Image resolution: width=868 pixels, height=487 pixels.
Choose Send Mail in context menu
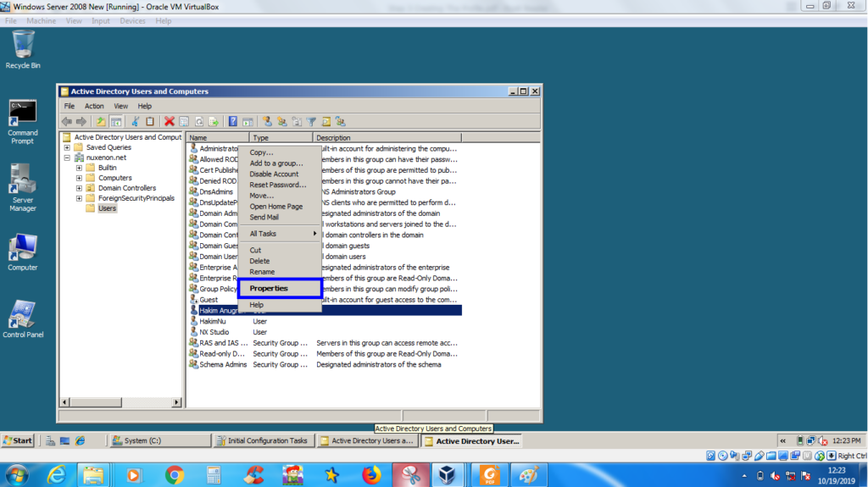(280, 217)
